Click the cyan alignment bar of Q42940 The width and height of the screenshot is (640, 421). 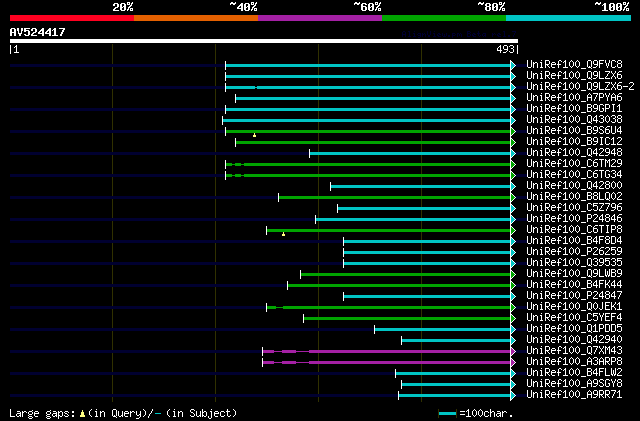456,341
